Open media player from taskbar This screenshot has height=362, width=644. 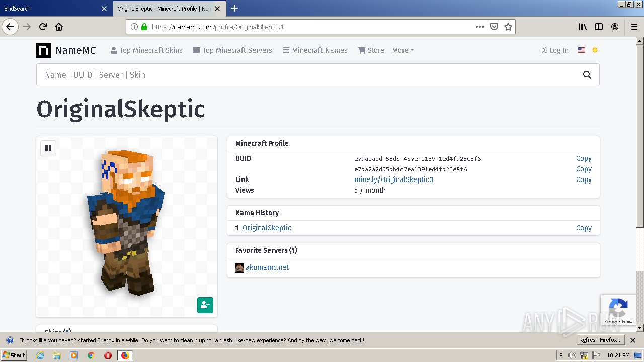[74, 355]
